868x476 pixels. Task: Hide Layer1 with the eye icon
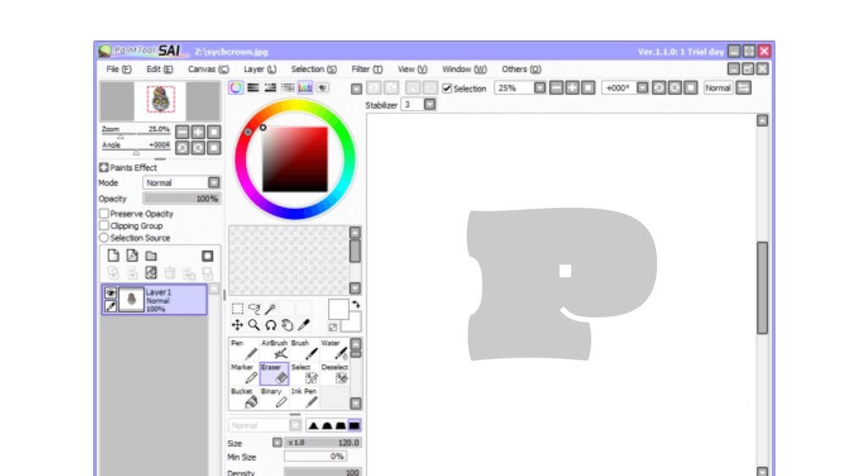[111, 293]
